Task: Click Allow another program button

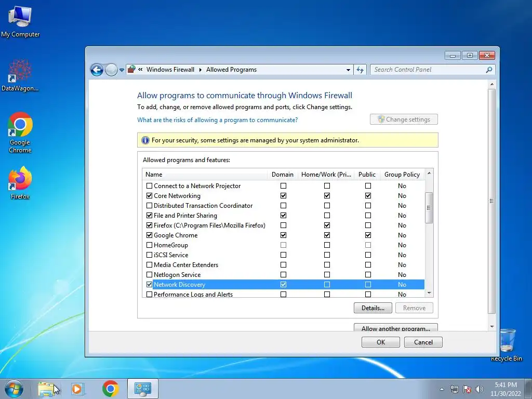Action: 395,328
